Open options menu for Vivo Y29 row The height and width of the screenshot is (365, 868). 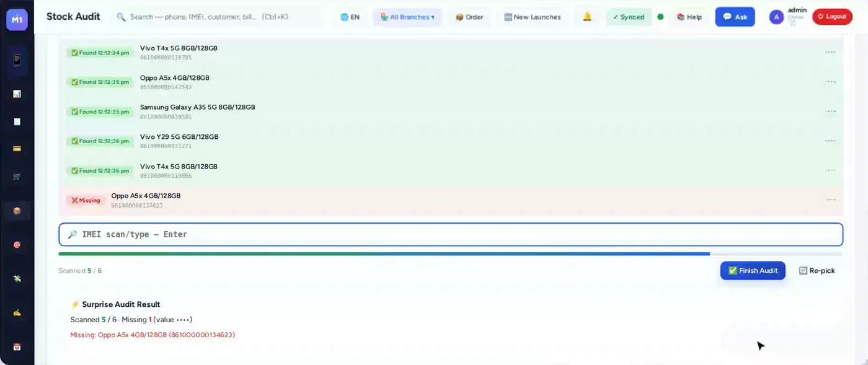(x=830, y=141)
